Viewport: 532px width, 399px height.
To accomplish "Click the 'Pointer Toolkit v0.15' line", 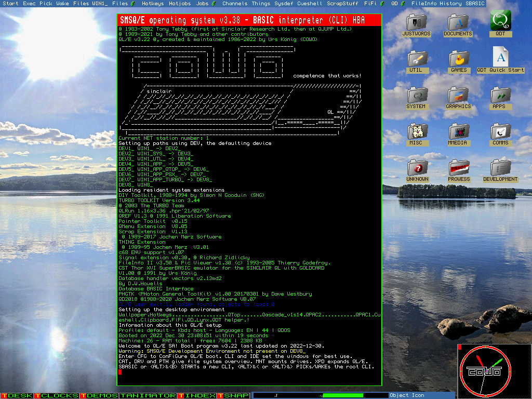I will coord(153,221).
